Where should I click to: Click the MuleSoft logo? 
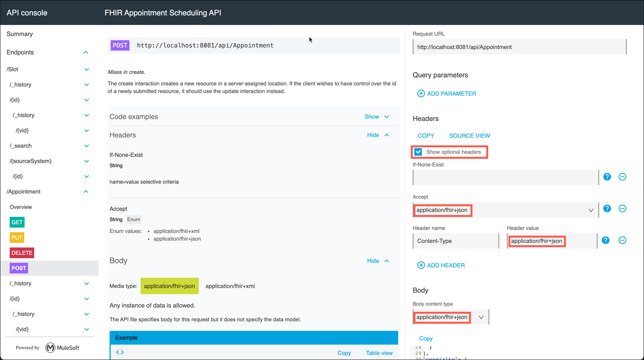pos(62,348)
